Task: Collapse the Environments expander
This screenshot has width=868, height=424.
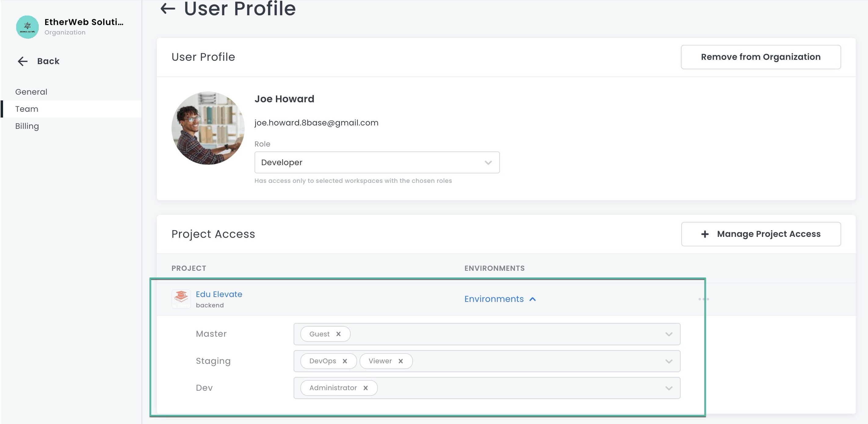Action: pos(500,299)
